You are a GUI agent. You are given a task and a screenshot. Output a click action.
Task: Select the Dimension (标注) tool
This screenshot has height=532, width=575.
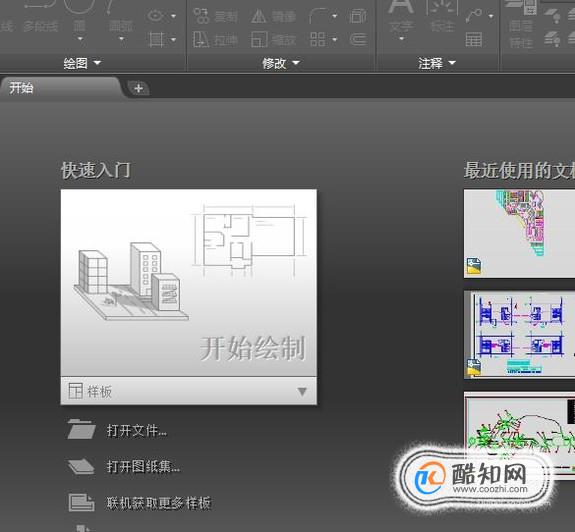(x=442, y=16)
